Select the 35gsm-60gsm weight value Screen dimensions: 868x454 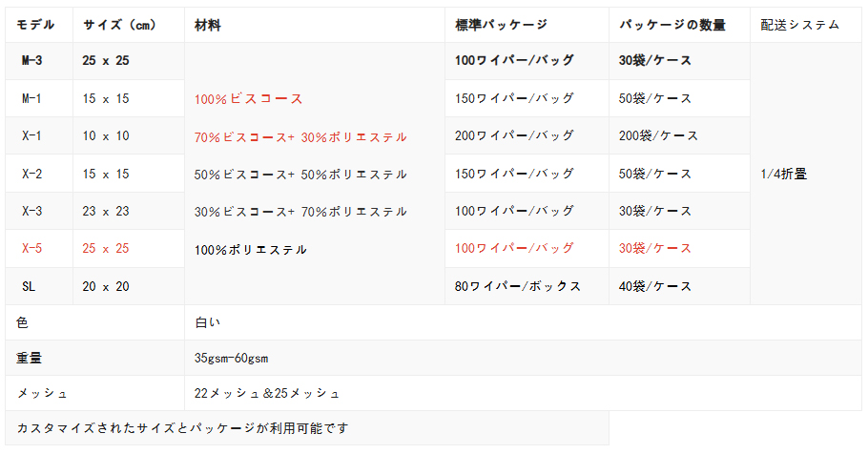point(232,359)
